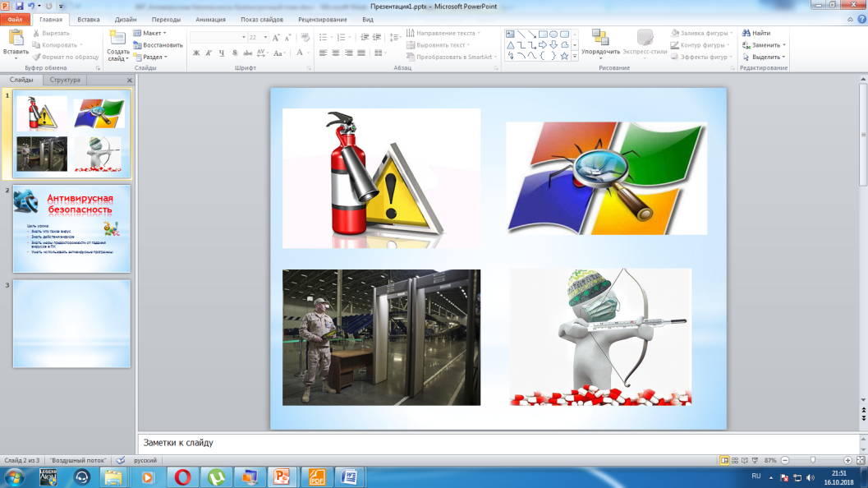868x488 pixels.
Task: Switch to the Вставка ribbon tab
Action: pyautogui.click(x=89, y=20)
